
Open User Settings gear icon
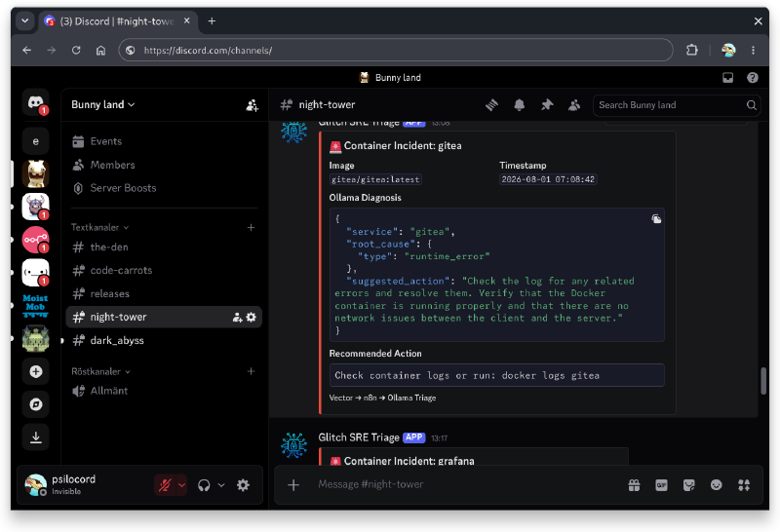243,485
